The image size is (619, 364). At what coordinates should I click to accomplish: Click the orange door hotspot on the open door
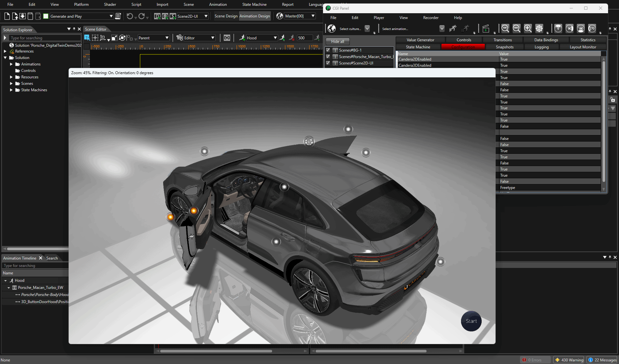point(194,211)
